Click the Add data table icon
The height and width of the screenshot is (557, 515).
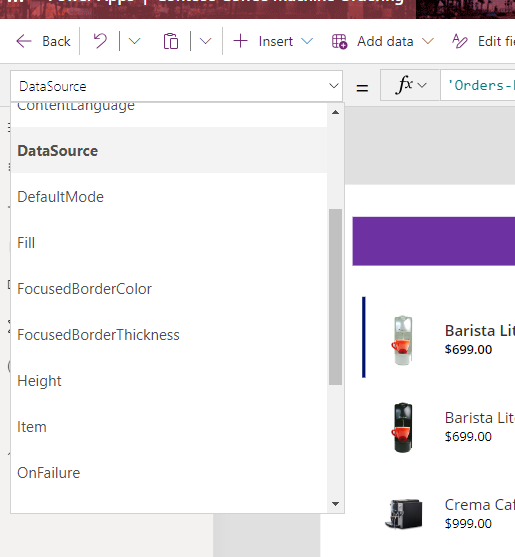[339, 42]
